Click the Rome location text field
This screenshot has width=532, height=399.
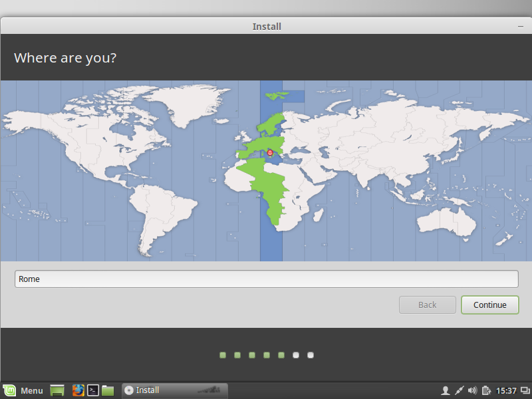[267, 279]
